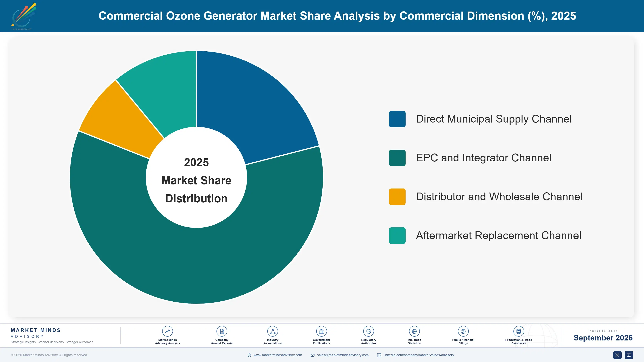Click the website globe icon in footer

[249, 355]
